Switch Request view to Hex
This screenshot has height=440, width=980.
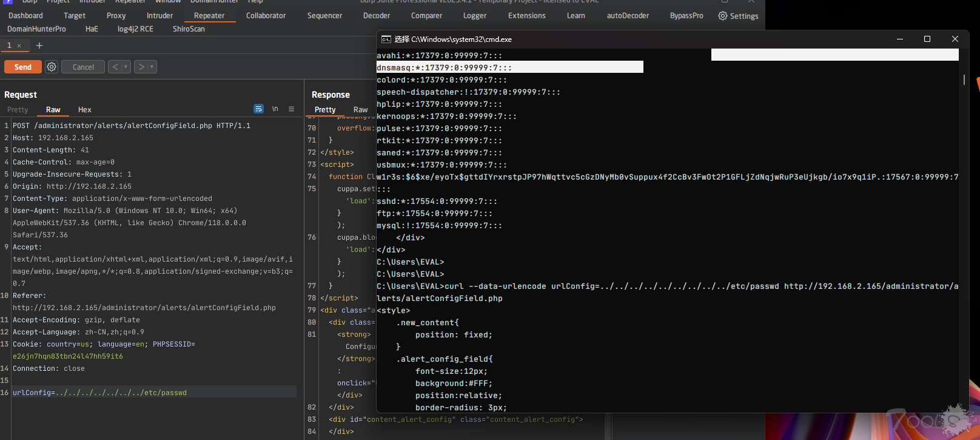pyautogui.click(x=85, y=110)
